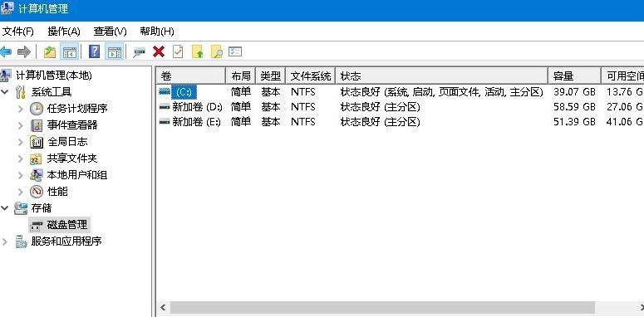644x317 pixels.
Task: Click the Find magnifier toolbar icon
Action: click(216, 51)
